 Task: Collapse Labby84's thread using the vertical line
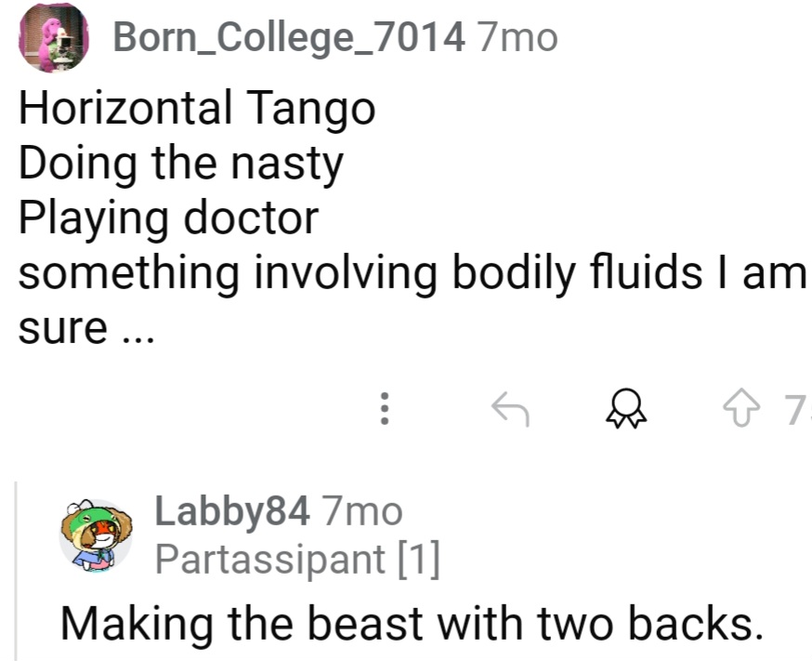point(15,567)
